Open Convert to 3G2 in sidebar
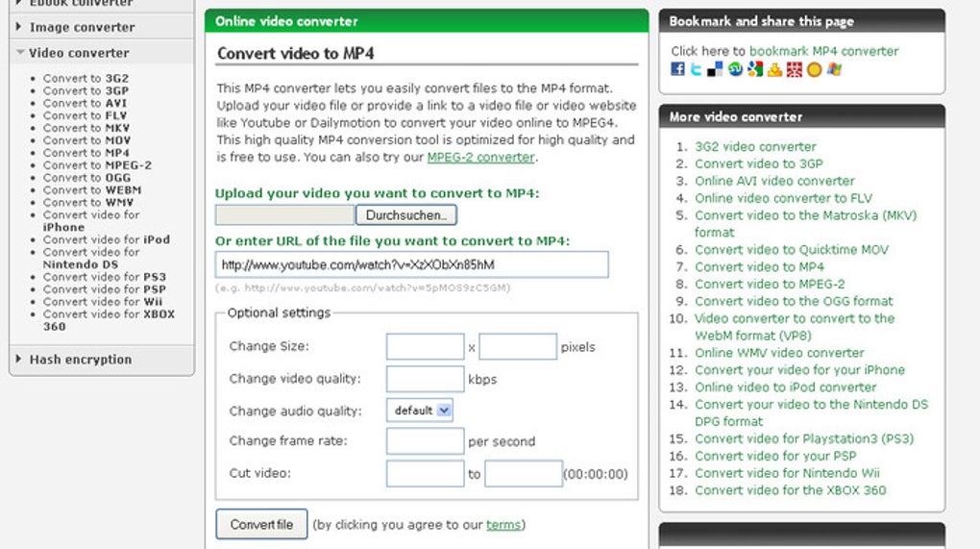The width and height of the screenshot is (980, 549). click(x=86, y=78)
